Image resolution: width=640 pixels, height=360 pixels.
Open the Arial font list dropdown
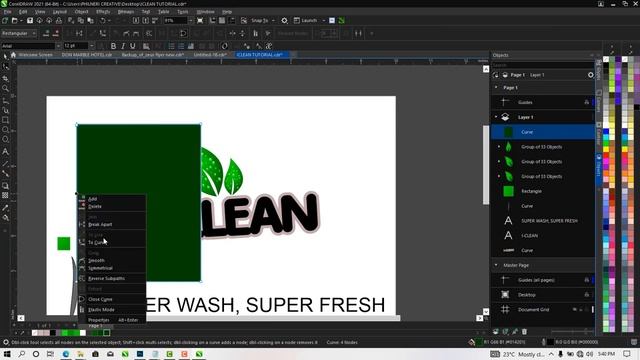click(x=58, y=46)
